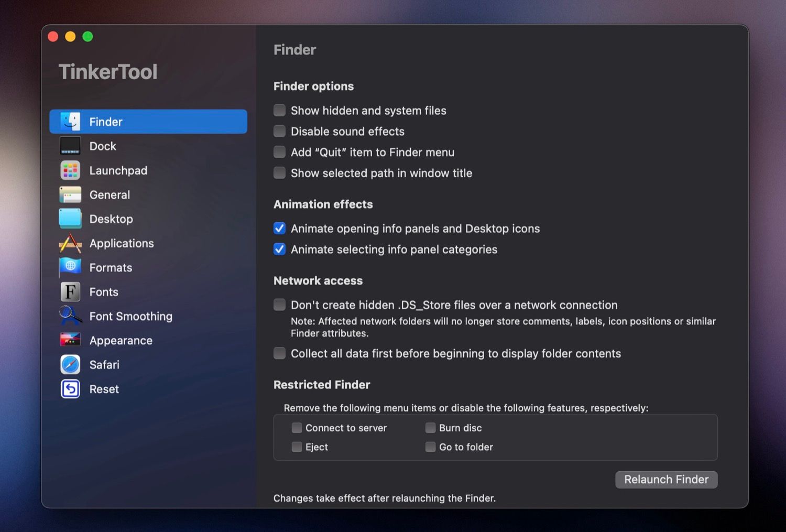Check Show selected path in window title
786x532 pixels.
tap(280, 173)
